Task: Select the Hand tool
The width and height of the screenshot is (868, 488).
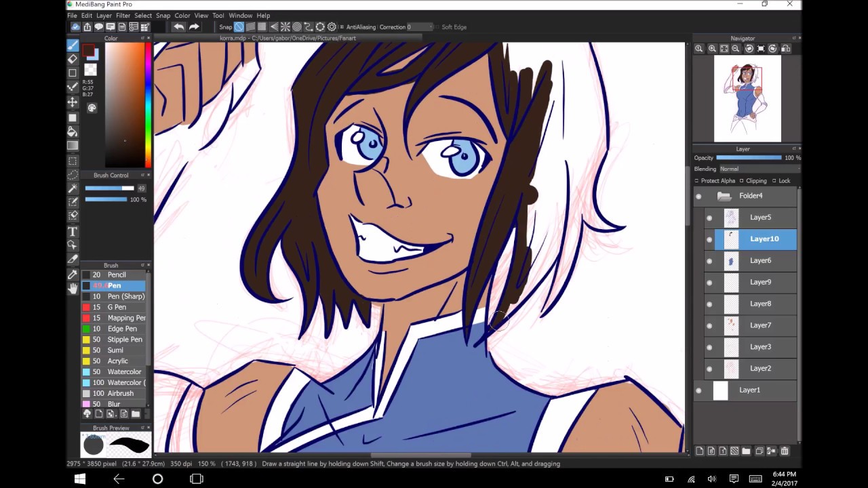Action: pos(73,289)
